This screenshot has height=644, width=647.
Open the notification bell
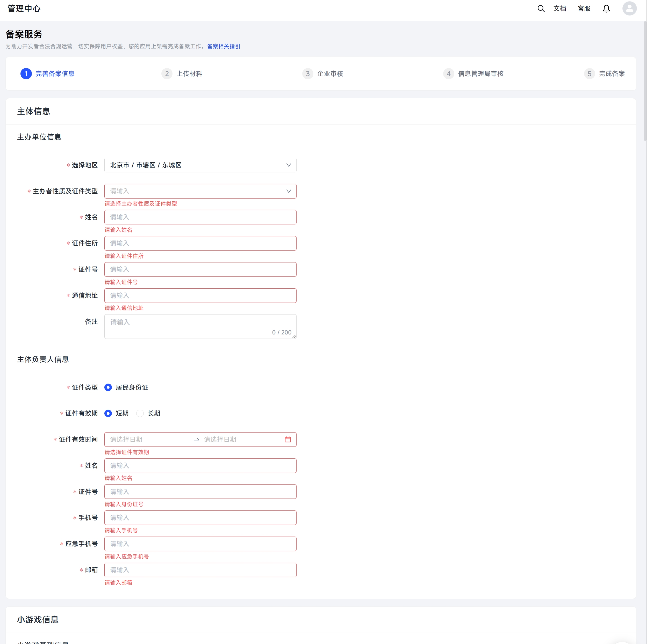coord(606,9)
